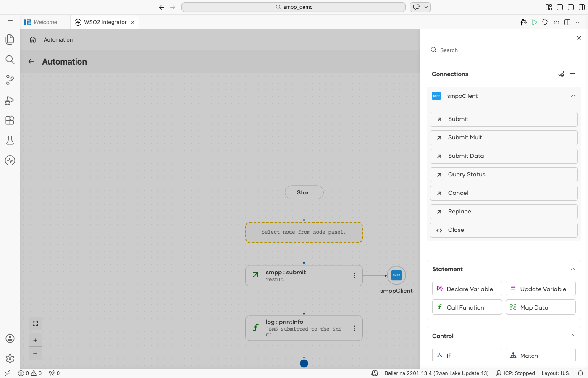Open the Extensions view
The image size is (588, 378).
[x=10, y=120]
